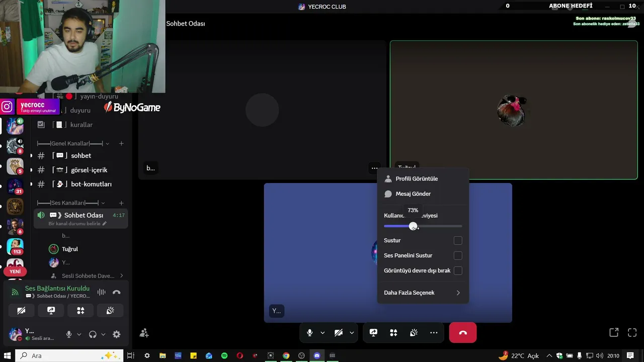Open the görsel-içerik channel
Image resolution: width=644 pixels, height=362 pixels.
click(x=80, y=170)
